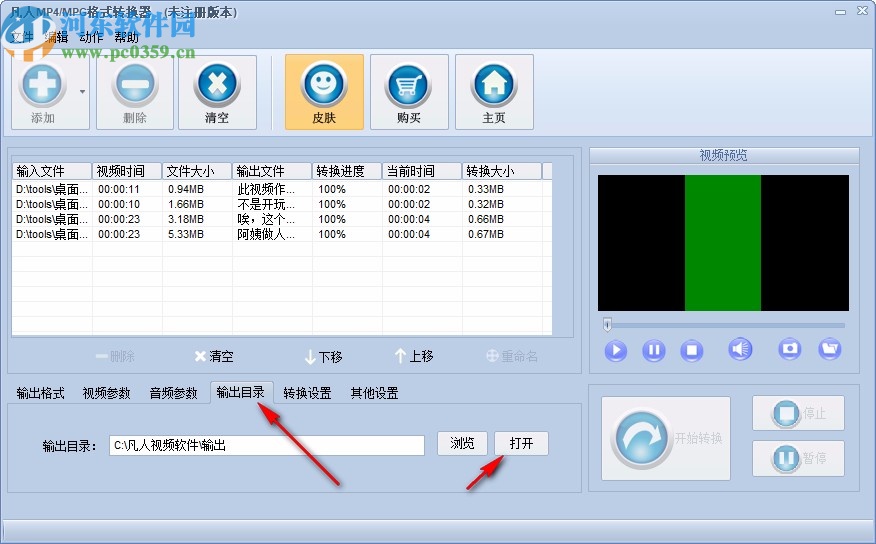
Task: Select the row with output 唉，这个...
Action: point(282,219)
